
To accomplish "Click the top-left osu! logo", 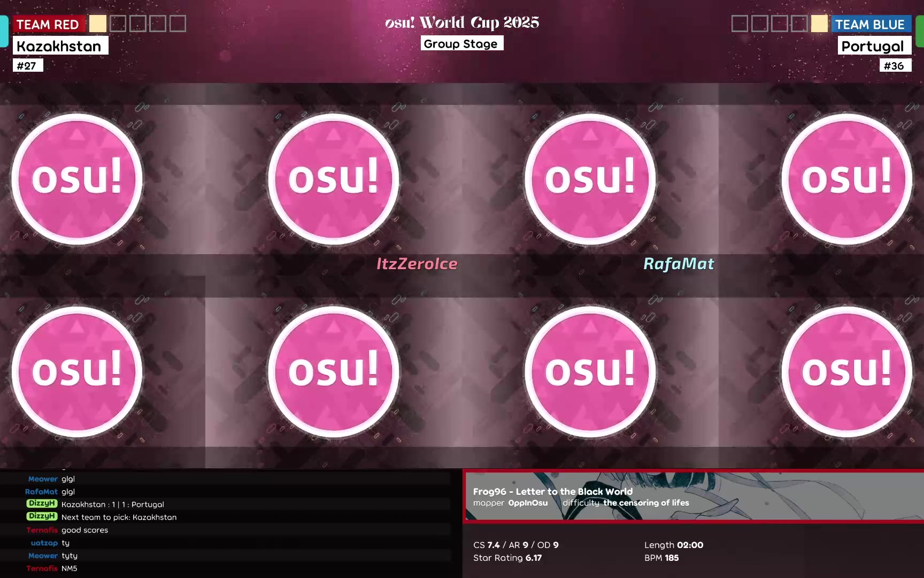I will pos(77,179).
